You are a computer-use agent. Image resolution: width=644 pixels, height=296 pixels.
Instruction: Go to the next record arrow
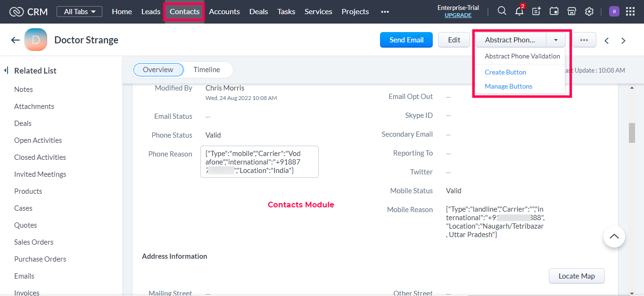click(x=623, y=41)
